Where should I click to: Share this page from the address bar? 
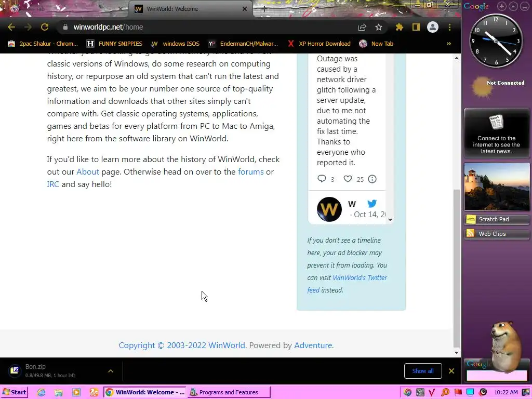point(362,27)
